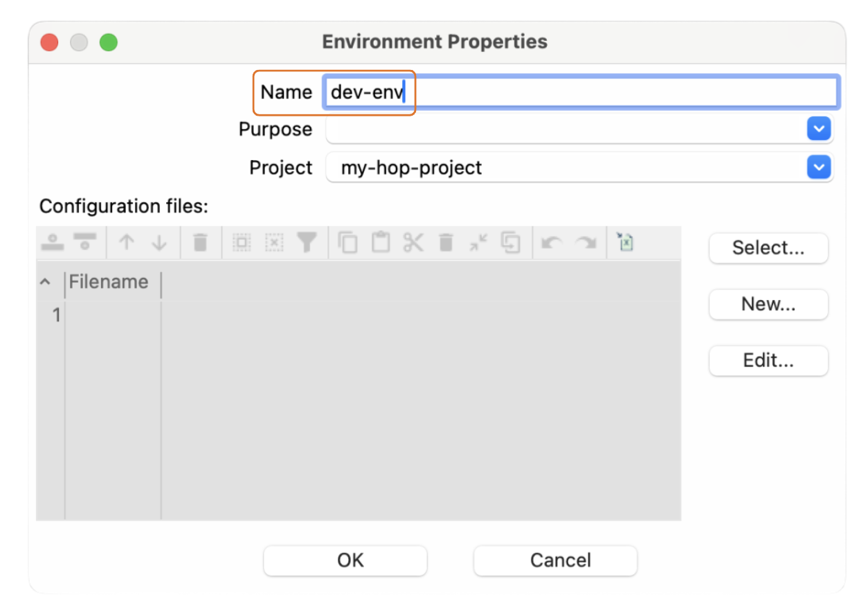
Task: Click the New... button
Action: 768,304
